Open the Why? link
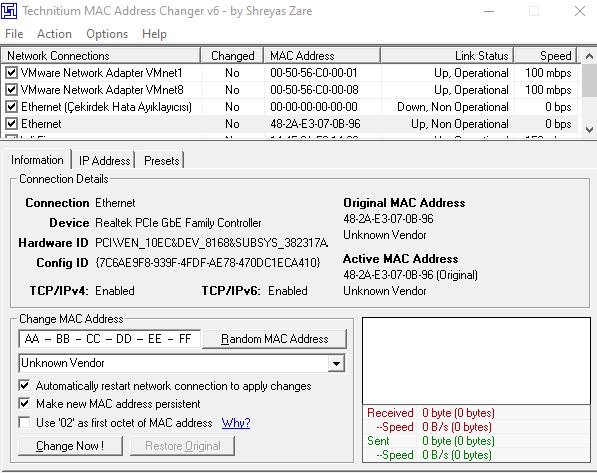Viewport: 597px width, 473px height. click(x=236, y=423)
